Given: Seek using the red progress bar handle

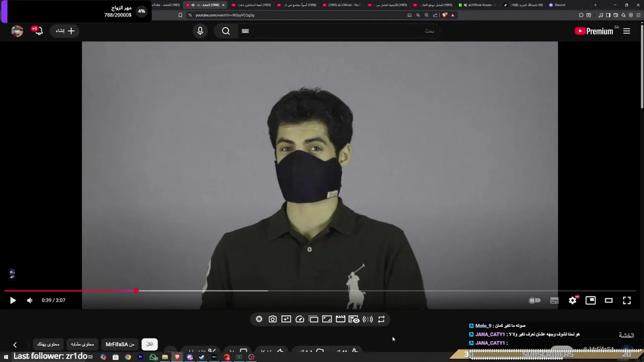Looking at the screenshot, I should click(136, 291).
